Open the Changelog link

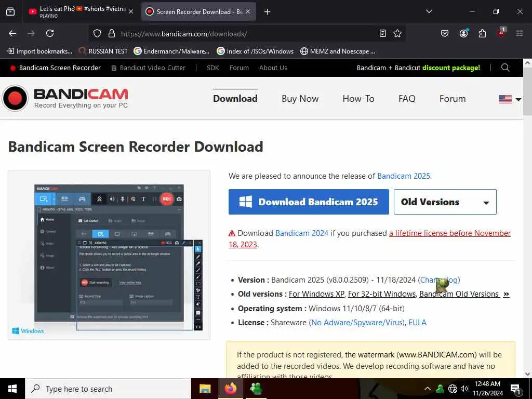coord(439,280)
